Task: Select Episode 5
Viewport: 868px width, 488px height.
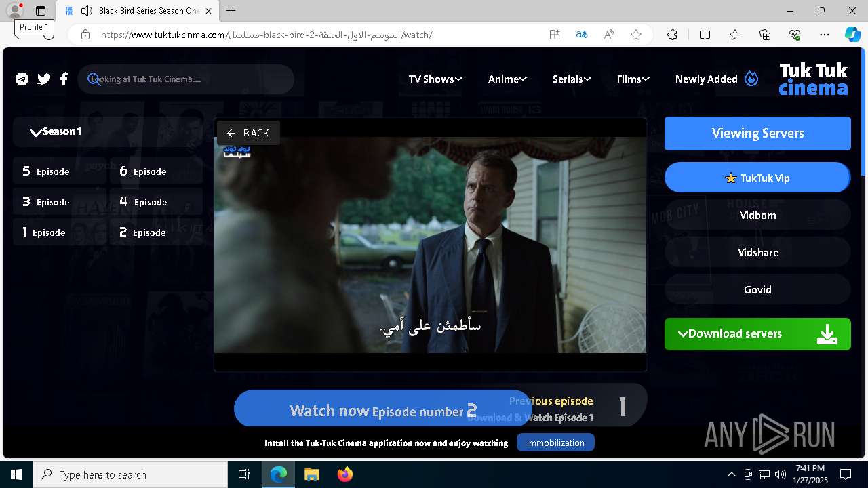Action: pos(60,171)
